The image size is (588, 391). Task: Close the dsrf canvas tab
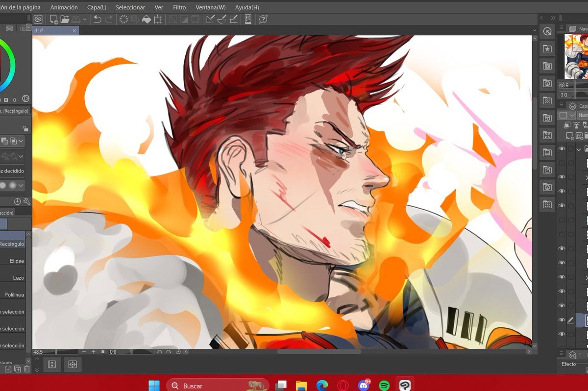click(74, 30)
